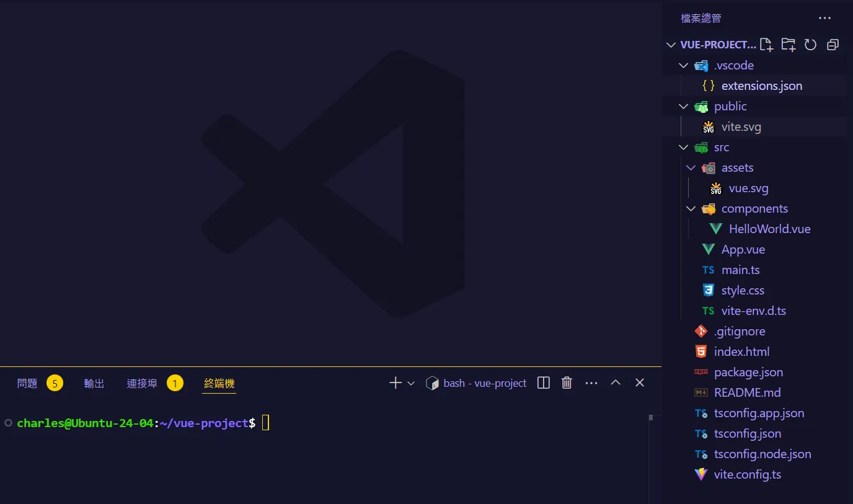The height and width of the screenshot is (504, 853).
Task: Maximize the panel with the up chevron
Action: point(616,383)
